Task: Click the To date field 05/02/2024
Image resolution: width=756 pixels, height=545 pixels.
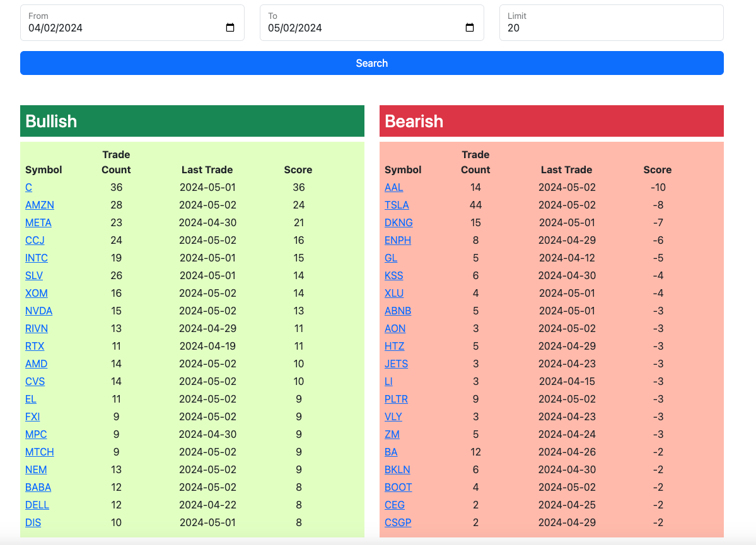Action: tap(372, 23)
